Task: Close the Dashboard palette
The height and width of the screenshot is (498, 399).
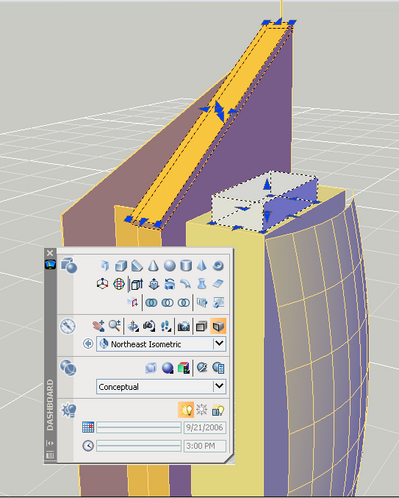Action: click(50, 253)
